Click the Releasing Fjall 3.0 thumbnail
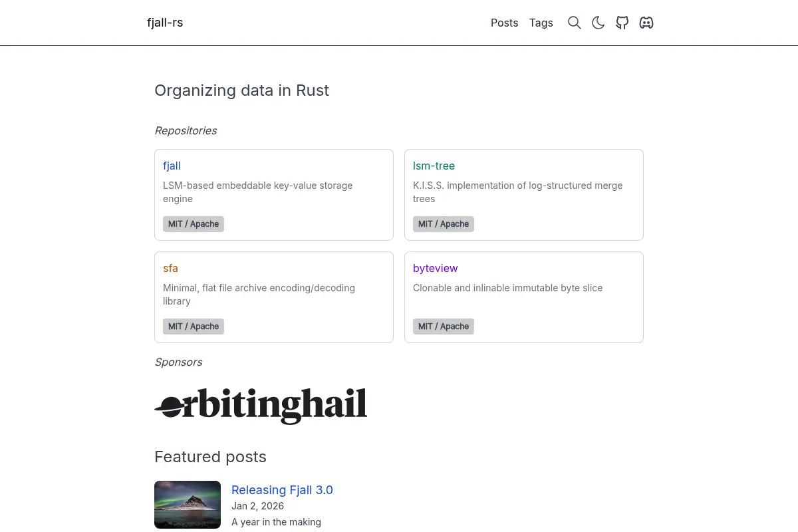The image size is (798, 532). pos(188,505)
